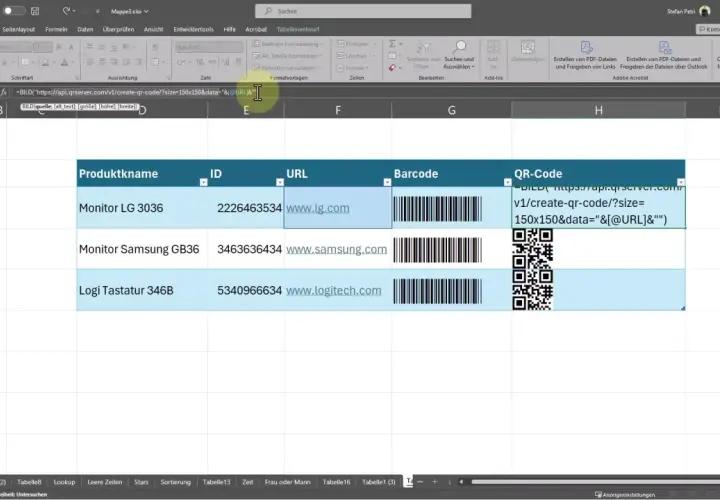
Task: Click the horizontal scrollbar at bottom
Action: pyautogui.click(x=595, y=482)
